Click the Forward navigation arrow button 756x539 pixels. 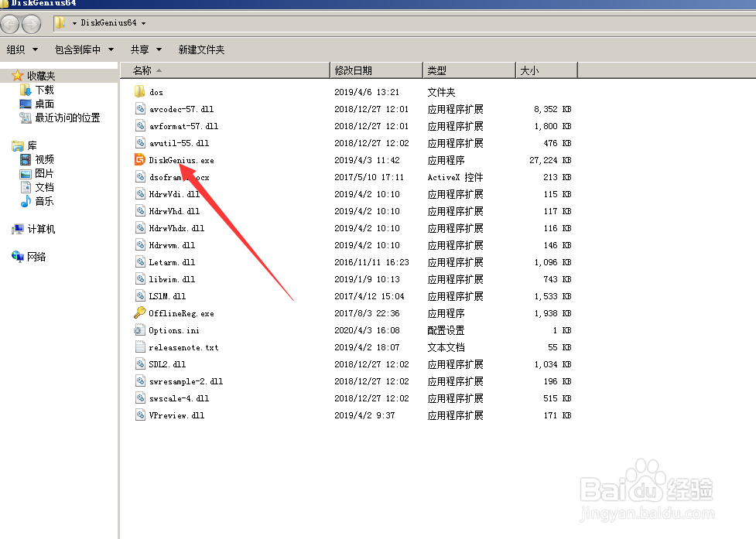32,24
